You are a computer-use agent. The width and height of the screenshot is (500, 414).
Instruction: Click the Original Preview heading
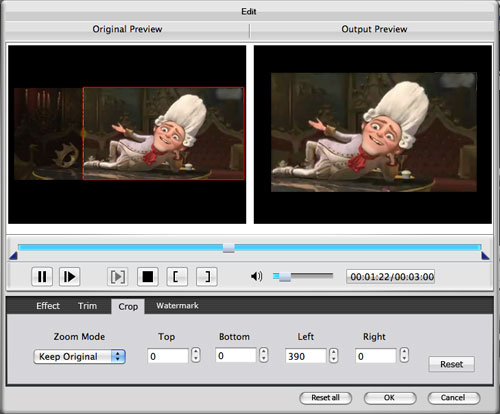click(x=127, y=29)
